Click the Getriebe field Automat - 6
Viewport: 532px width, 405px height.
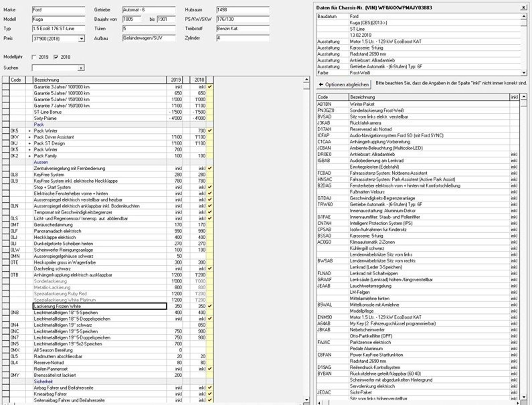pyautogui.click(x=149, y=10)
